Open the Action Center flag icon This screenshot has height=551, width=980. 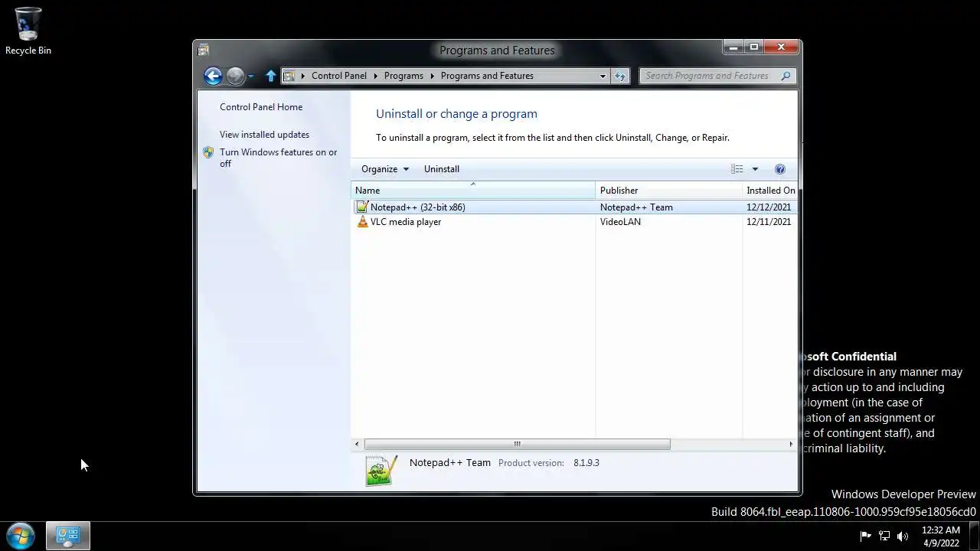(x=865, y=536)
